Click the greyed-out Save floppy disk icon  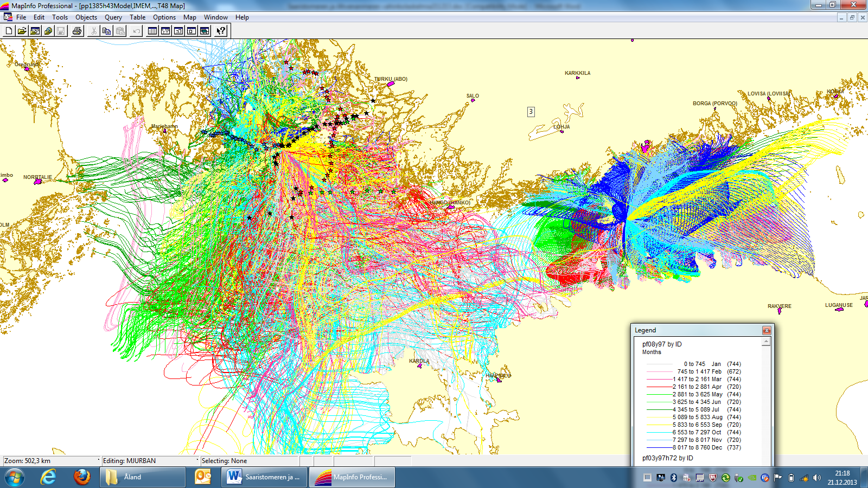click(x=61, y=31)
